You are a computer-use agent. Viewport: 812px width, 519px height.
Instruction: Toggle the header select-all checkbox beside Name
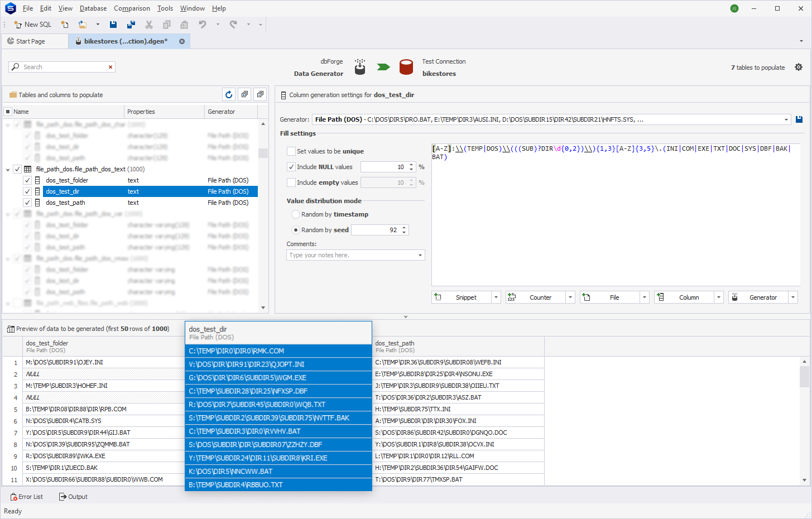click(x=8, y=112)
